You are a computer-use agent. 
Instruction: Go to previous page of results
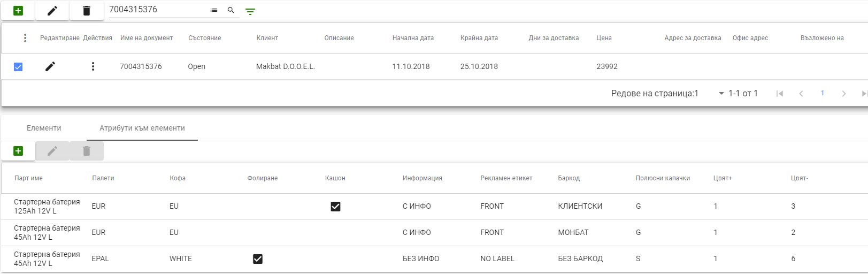pos(801,94)
